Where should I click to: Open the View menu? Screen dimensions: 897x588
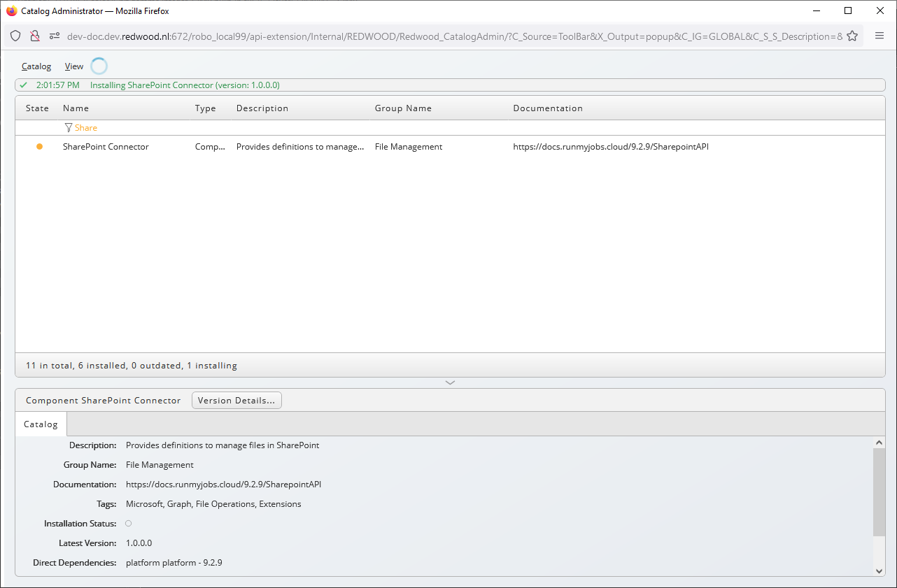[74, 66]
